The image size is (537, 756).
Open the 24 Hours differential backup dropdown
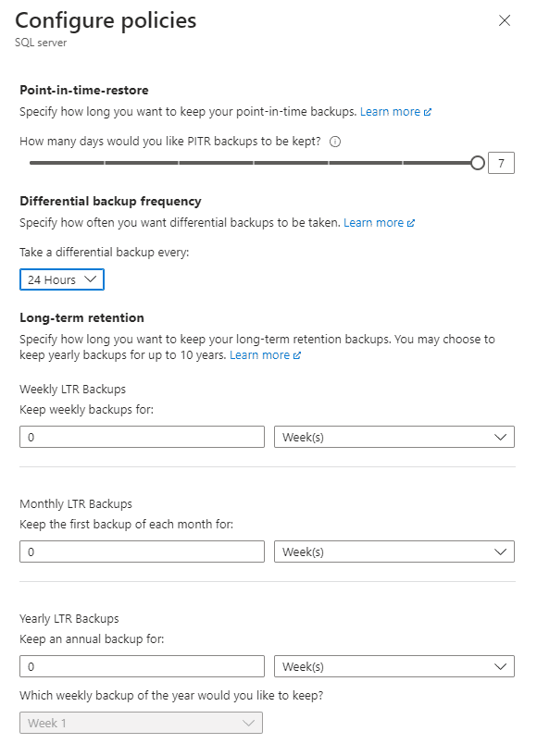(x=62, y=279)
